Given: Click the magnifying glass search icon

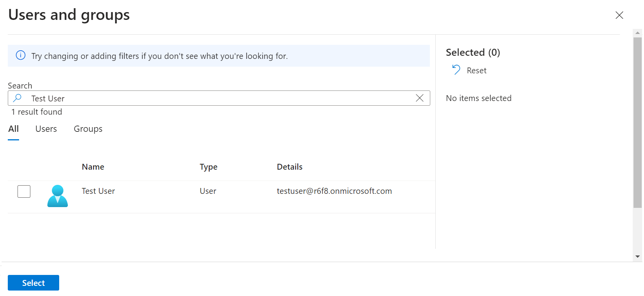Looking at the screenshot, I should (18, 98).
